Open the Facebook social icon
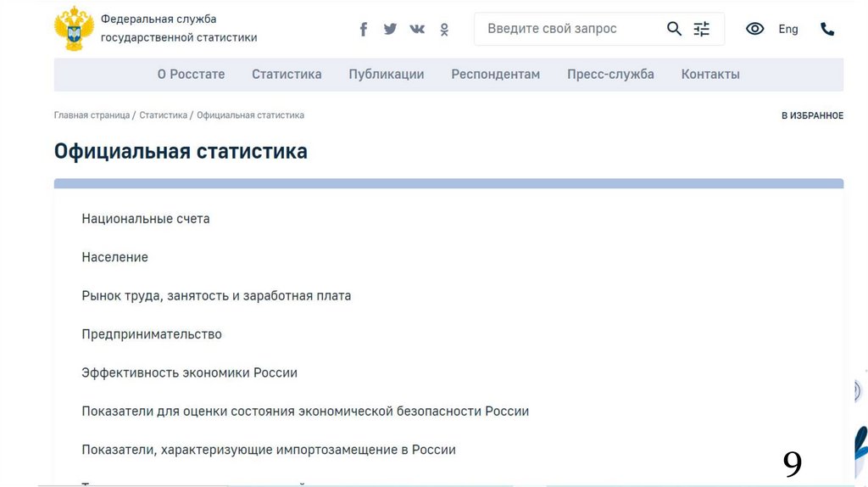The height and width of the screenshot is (487, 868). coord(364,29)
